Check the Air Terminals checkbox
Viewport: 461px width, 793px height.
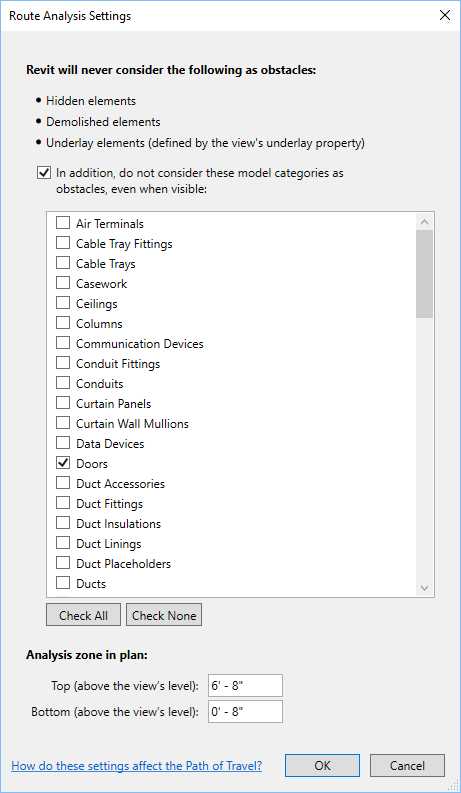point(63,223)
